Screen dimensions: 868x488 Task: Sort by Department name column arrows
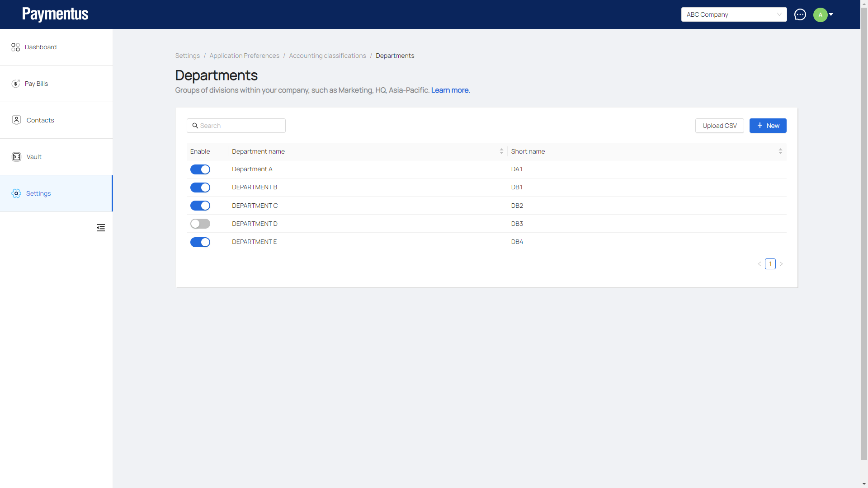tap(501, 151)
